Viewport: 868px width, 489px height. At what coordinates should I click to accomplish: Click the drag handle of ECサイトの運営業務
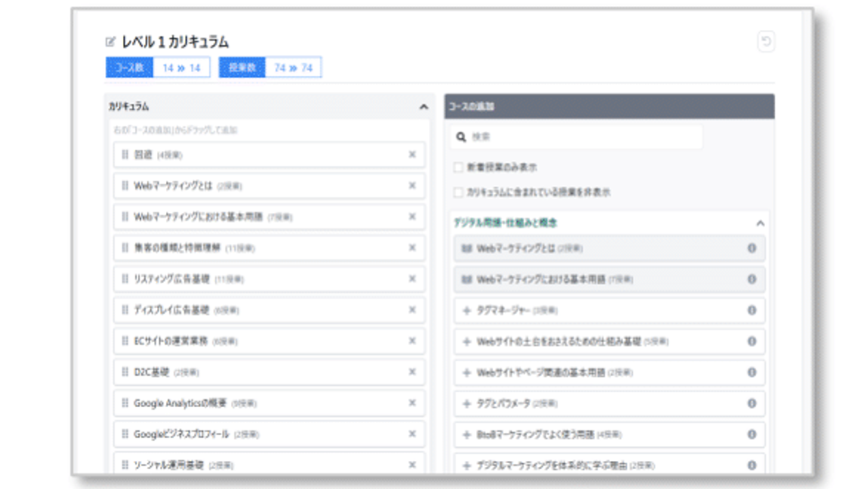tap(125, 341)
